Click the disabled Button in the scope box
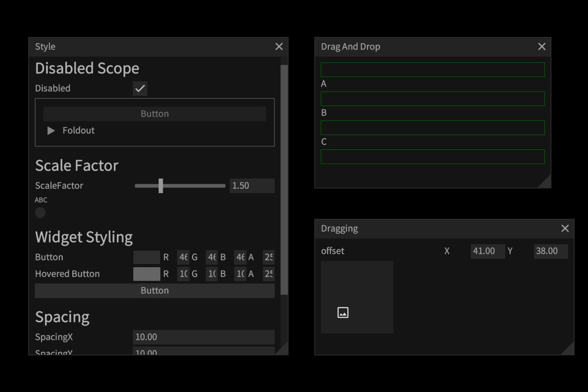 click(x=154, y=114)
